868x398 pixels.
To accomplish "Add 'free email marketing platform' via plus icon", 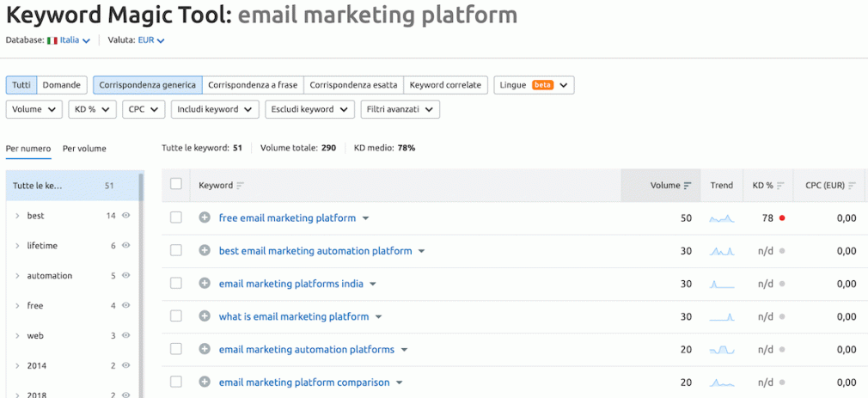I will (205, 218).
